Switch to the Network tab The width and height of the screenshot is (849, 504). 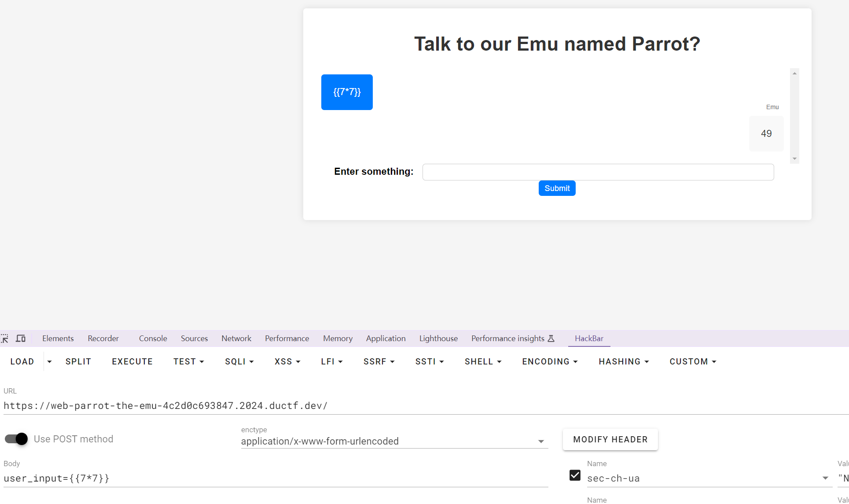[x=236, y=338]
